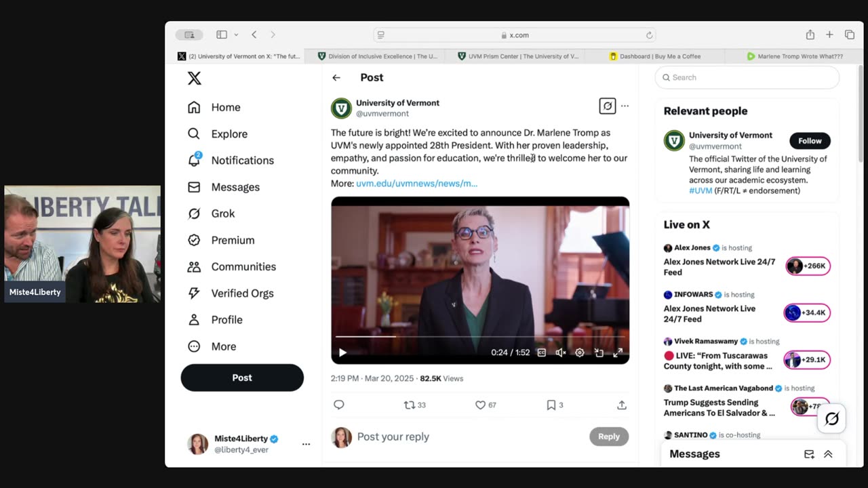Expand the Messages drawer
The height and width of the screenshot is (488, 868).
coord(828,454)
